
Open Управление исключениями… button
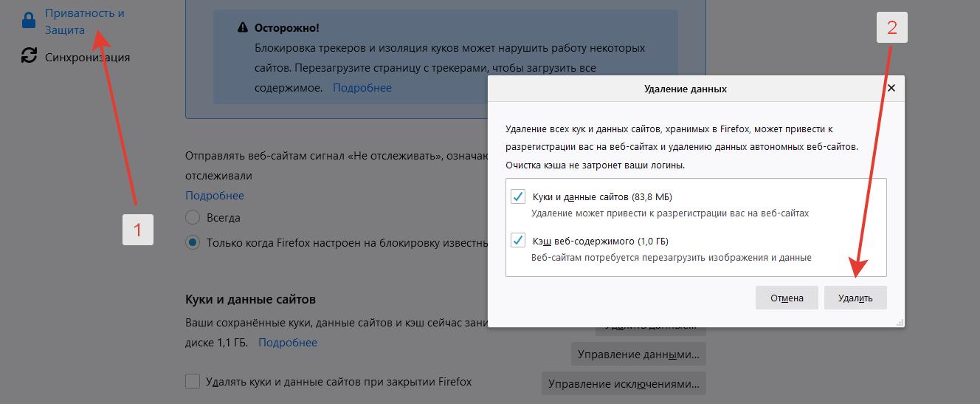[x=624, y=384]
